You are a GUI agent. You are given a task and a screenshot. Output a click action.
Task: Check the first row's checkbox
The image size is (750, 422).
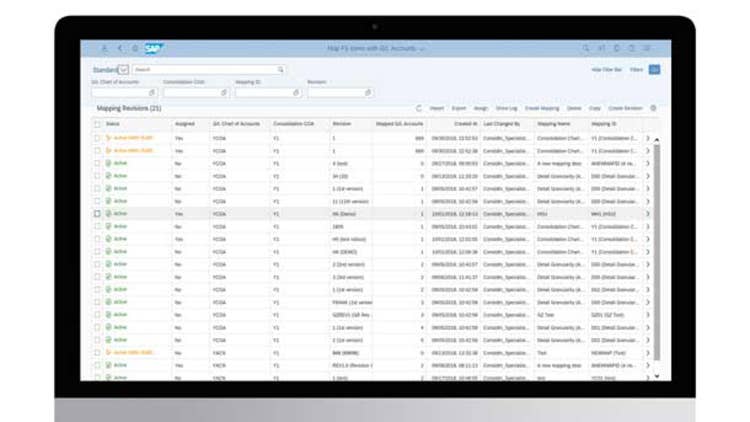(x=97, y=137)
